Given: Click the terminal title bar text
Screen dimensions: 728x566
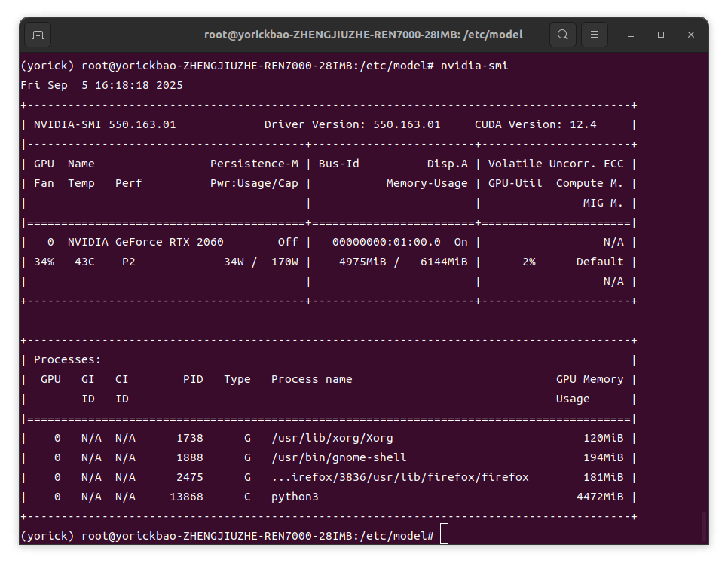Looking at the screenshot, I should point(363,35).
